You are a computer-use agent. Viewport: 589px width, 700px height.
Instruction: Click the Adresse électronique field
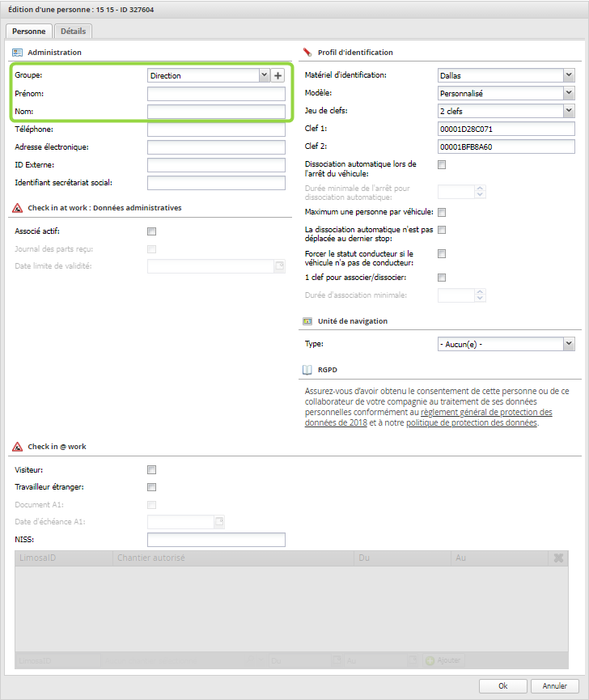[216, 147]
